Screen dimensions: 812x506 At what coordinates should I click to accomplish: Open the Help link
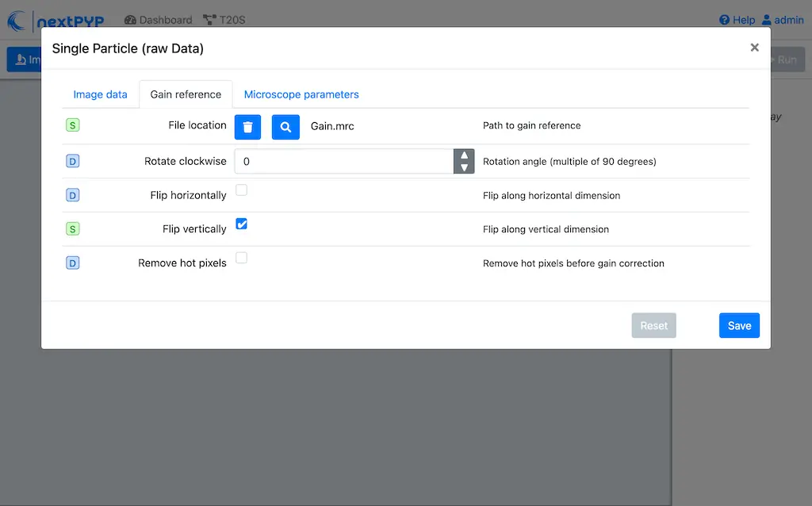click(737, 20)
